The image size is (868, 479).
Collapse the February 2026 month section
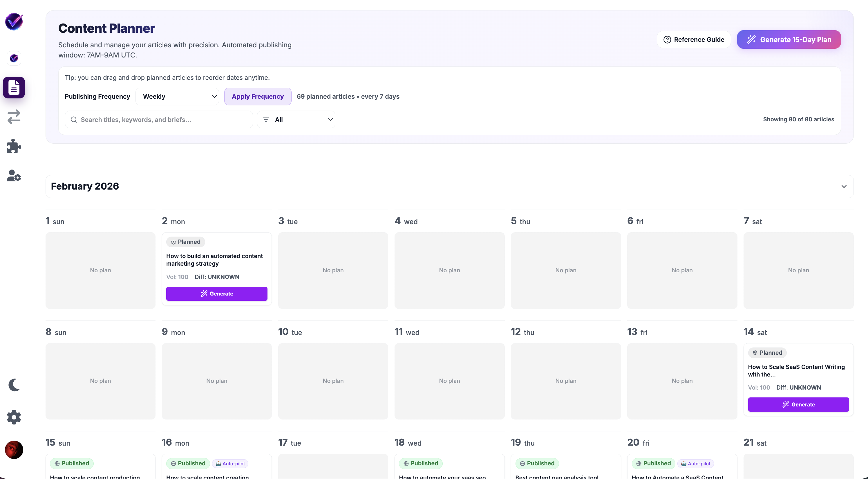(x=844, y=186)
